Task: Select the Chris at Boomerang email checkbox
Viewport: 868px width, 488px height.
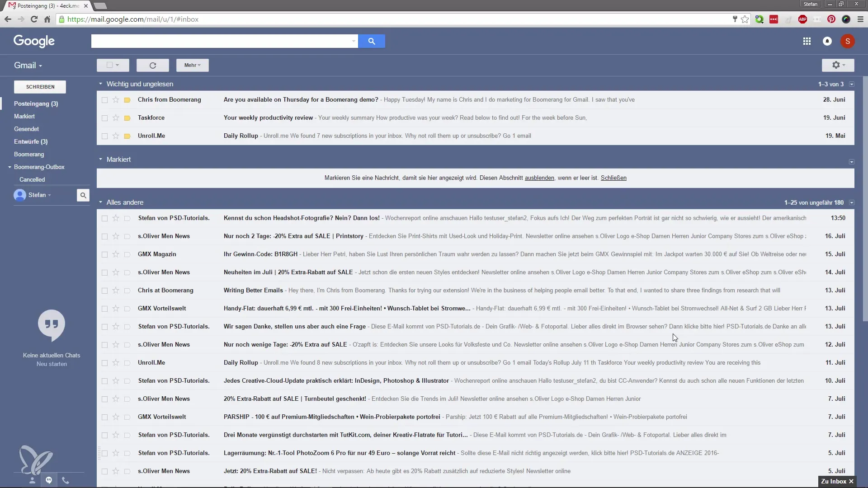Action: click(104, 291)
